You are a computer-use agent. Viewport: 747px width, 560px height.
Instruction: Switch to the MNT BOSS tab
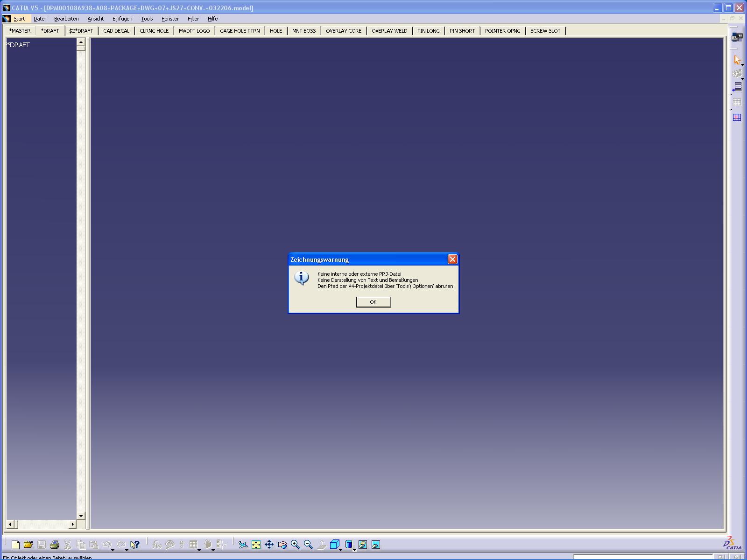304,31
